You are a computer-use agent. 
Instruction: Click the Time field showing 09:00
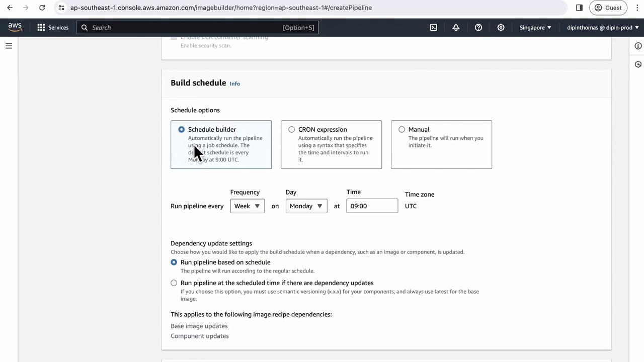coord(372,206)
